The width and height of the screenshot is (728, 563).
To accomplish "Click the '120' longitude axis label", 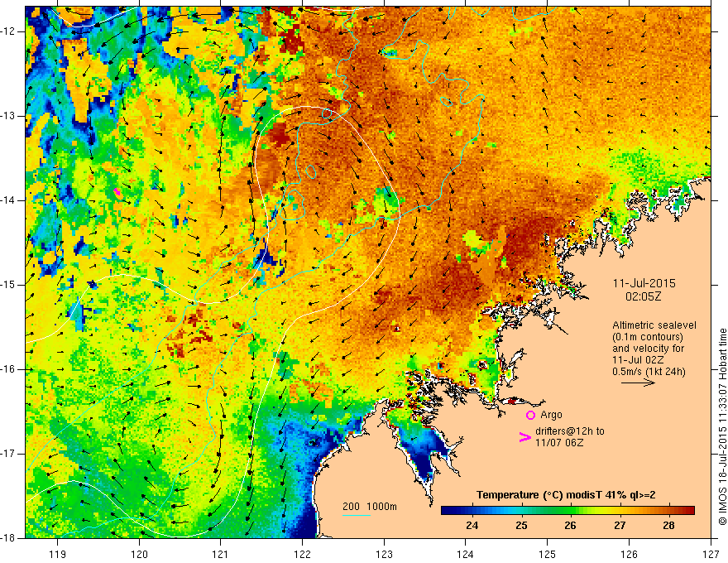I will 139,554.
